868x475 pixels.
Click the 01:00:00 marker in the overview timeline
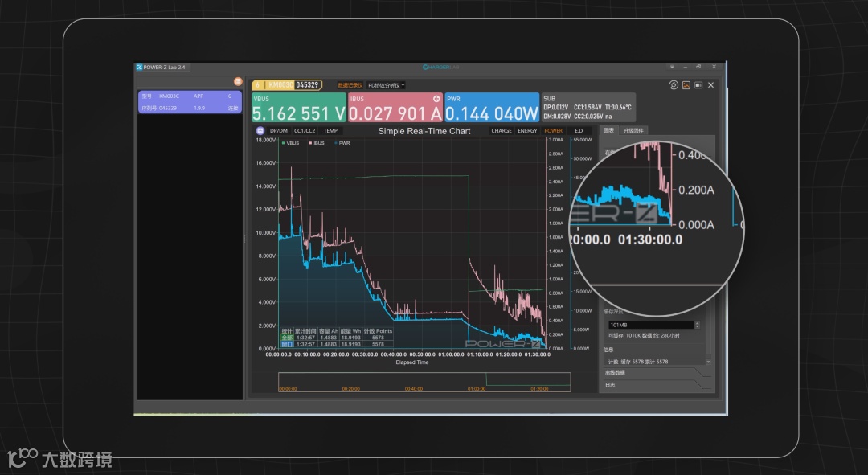click(477, 389)
